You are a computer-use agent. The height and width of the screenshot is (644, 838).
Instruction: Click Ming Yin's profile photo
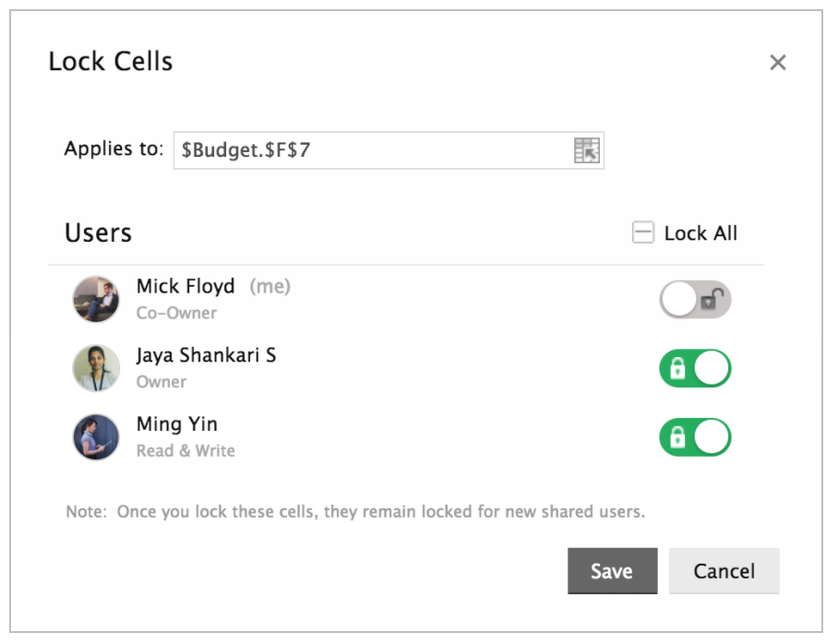click(96, 437)
